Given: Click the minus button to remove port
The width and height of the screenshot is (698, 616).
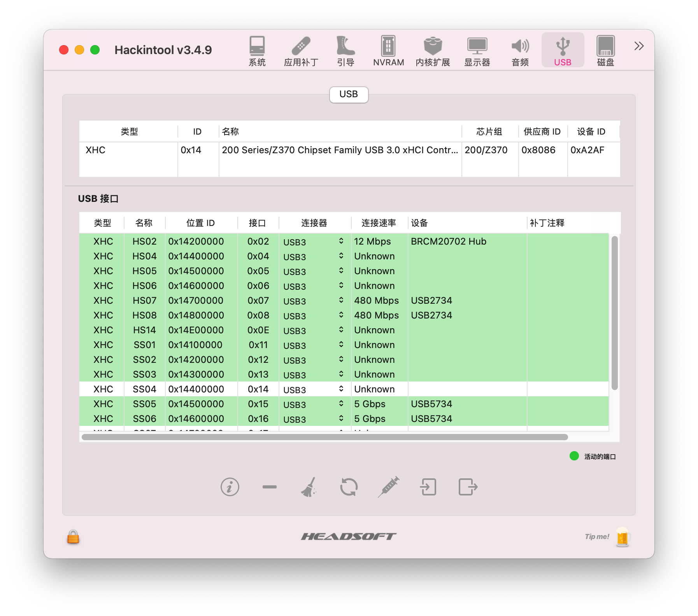Looking at the screenshot, I should pos(269,487).
